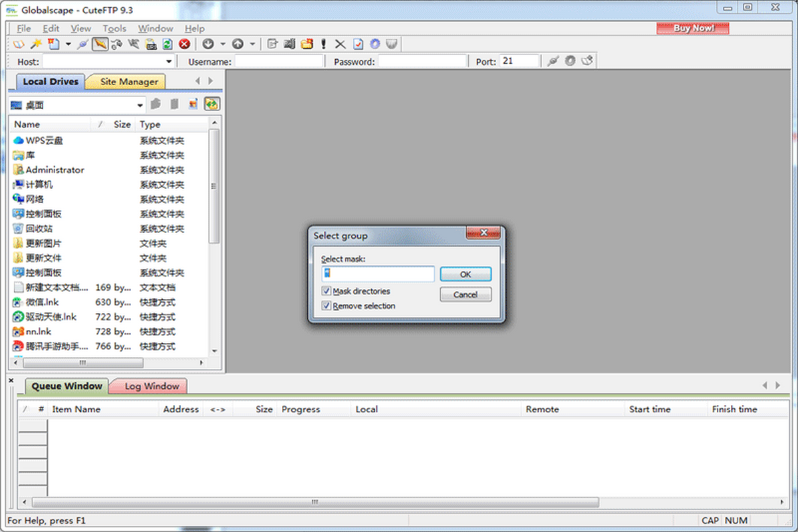Click the folder sync icon in Local Drives

click(212, 104)
